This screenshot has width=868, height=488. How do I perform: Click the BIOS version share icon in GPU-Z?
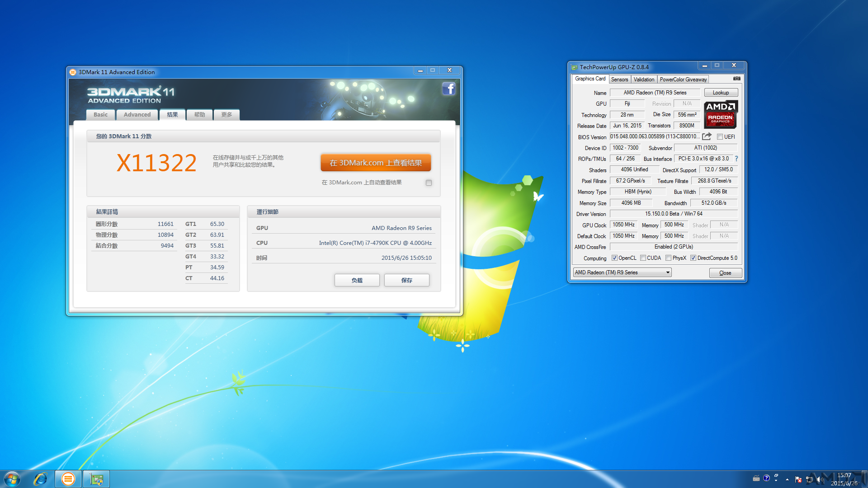(707, 136)
